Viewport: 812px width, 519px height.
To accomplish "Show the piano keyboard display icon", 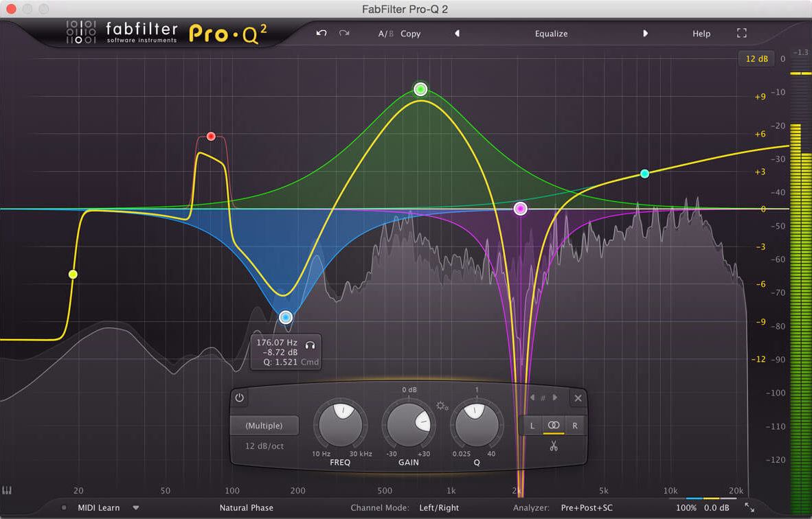I will click(x=7, y=490).
